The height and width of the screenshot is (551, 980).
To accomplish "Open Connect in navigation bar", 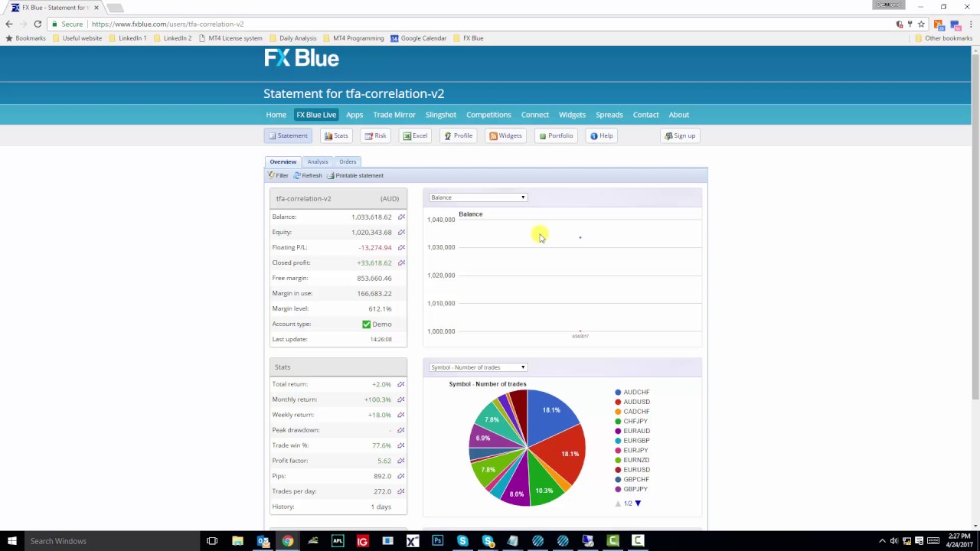I will [x=535, y=115].
